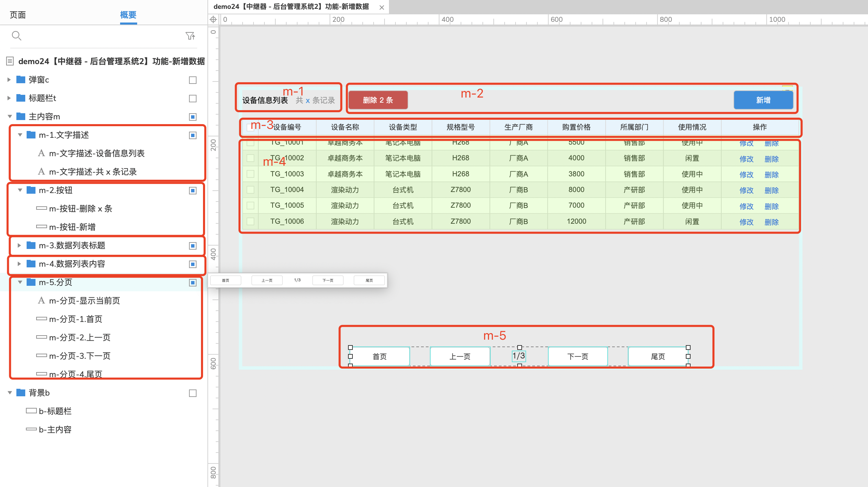Screen dimensions: 868x487
Task: Click the m-2.按钮 folder icon
Action: [31, 190]
